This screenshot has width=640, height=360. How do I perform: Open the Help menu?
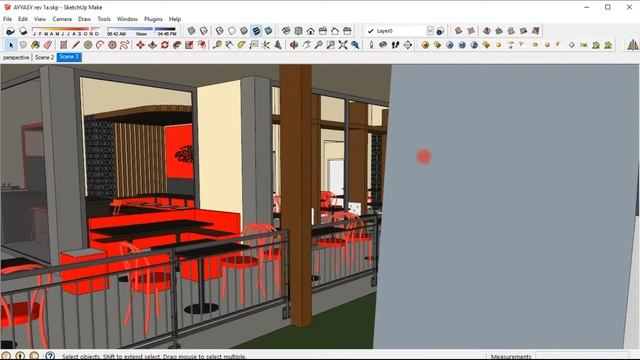pos(175,19)
